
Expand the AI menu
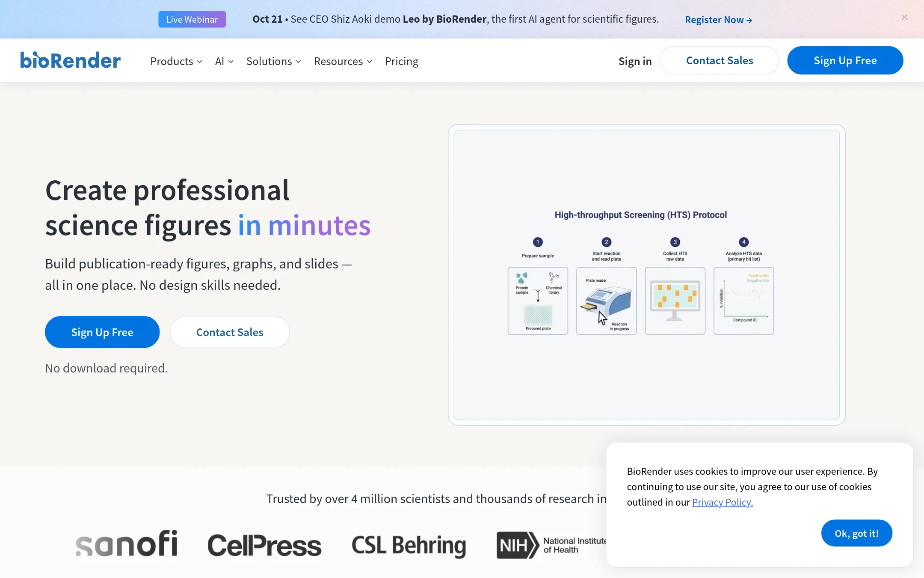[x=224, y=61]
